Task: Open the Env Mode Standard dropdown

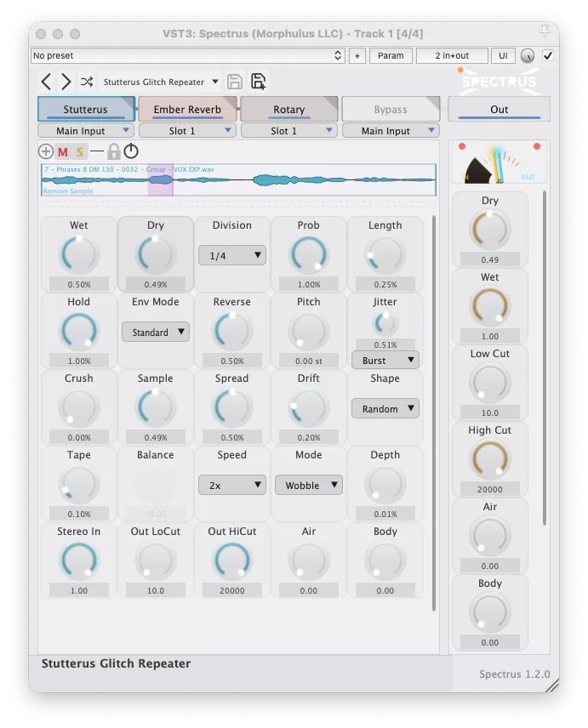Action: click(156, 332)
